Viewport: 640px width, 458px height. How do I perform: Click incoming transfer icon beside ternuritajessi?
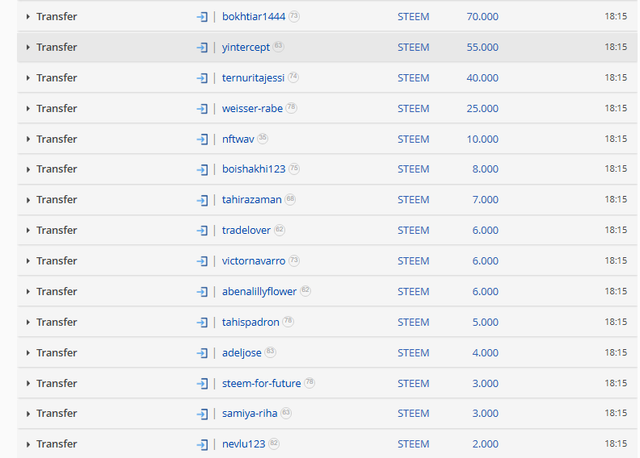tap(202, 78)
